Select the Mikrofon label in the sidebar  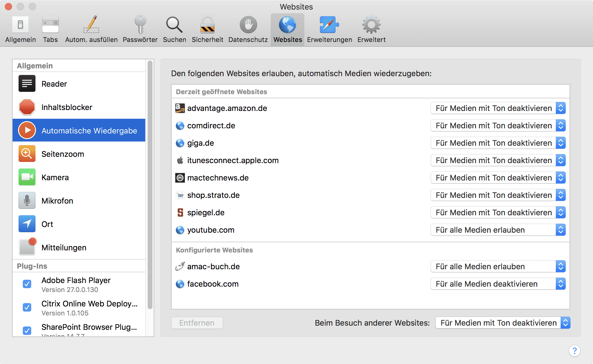click(x=57, y=201)
